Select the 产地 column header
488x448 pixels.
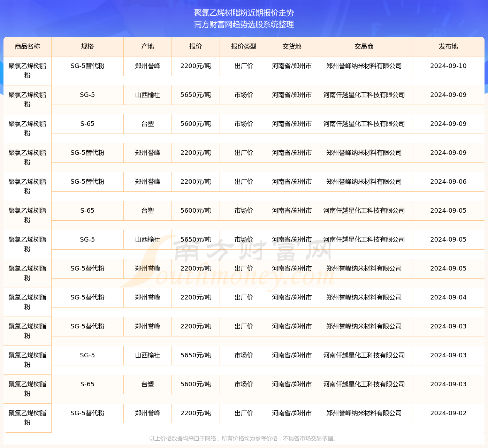pos(147,46)
